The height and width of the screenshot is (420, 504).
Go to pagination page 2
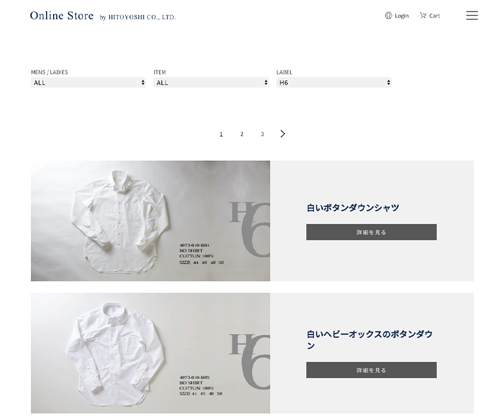[242, 134]
